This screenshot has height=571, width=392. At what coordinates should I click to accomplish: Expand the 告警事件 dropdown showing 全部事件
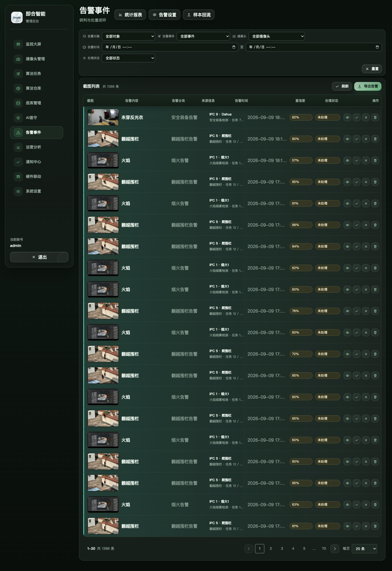click(x=203, y=36)
